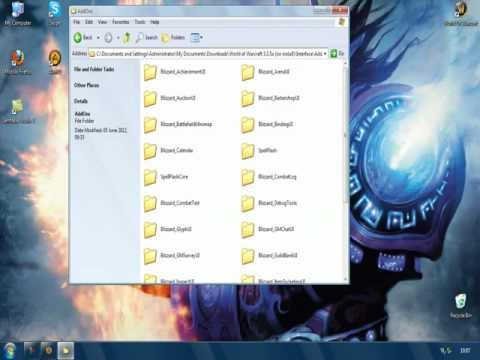Viewport: 480px width, 360px height.
Task: Open the Windows Start button
Action: tap(10, 350)
